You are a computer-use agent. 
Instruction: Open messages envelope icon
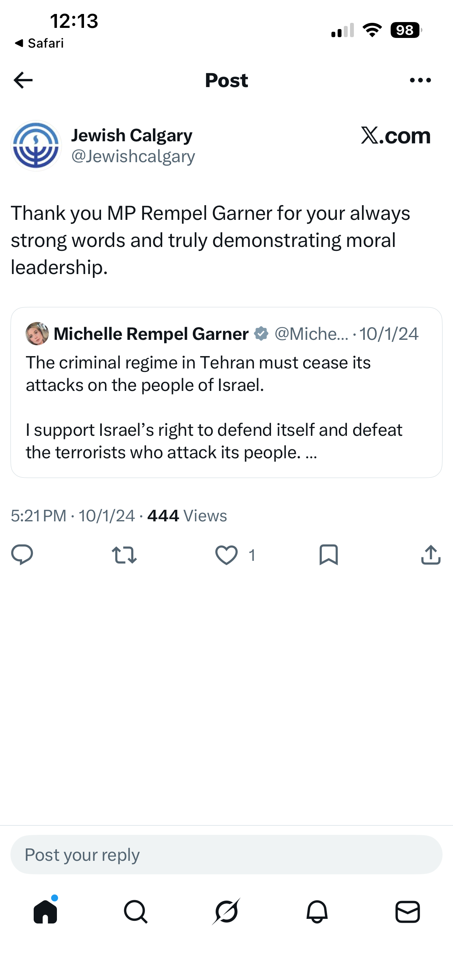tap(408, 912)
